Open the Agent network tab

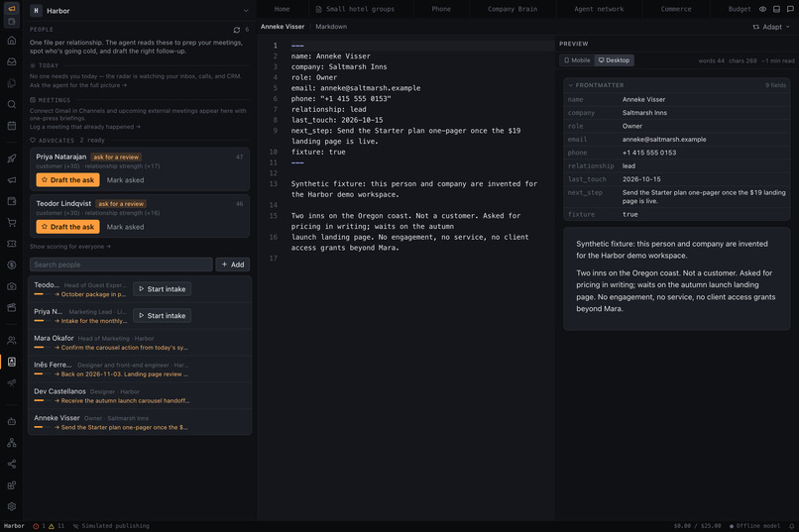click(599, 9)
